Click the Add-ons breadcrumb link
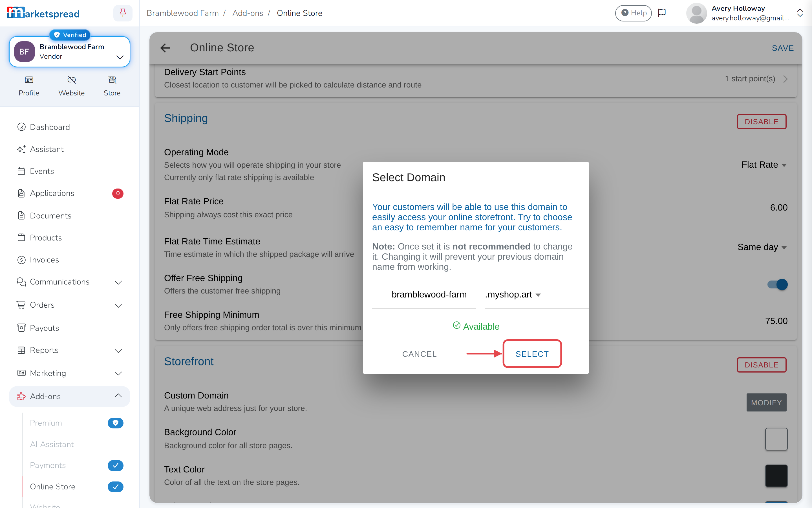The width and height of the screenshot is (812, 508). click(x=248, y=13)
